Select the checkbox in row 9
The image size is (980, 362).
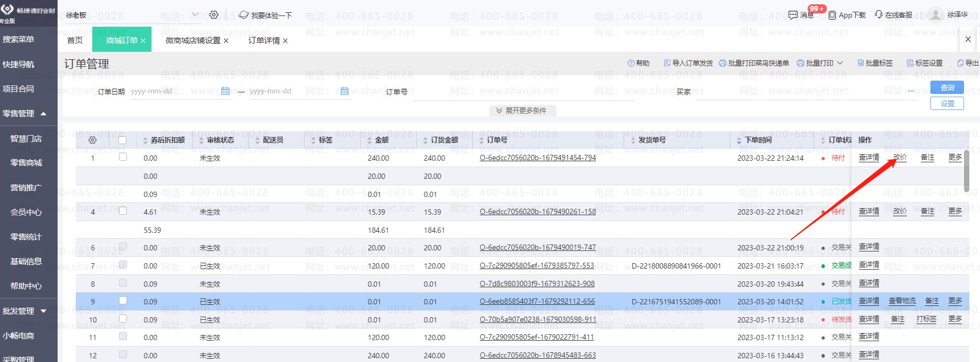[123, 301]
